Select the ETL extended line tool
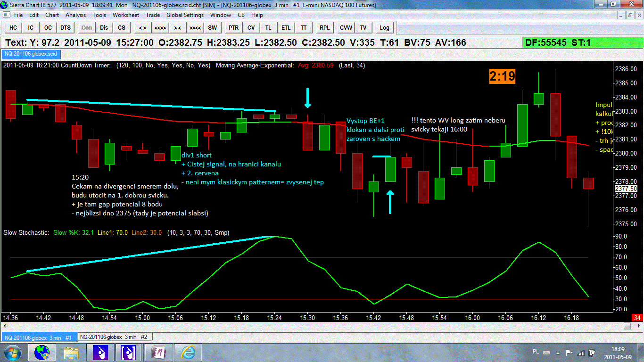The height and width of the screenshot is (362, 644). pos(286,27)
